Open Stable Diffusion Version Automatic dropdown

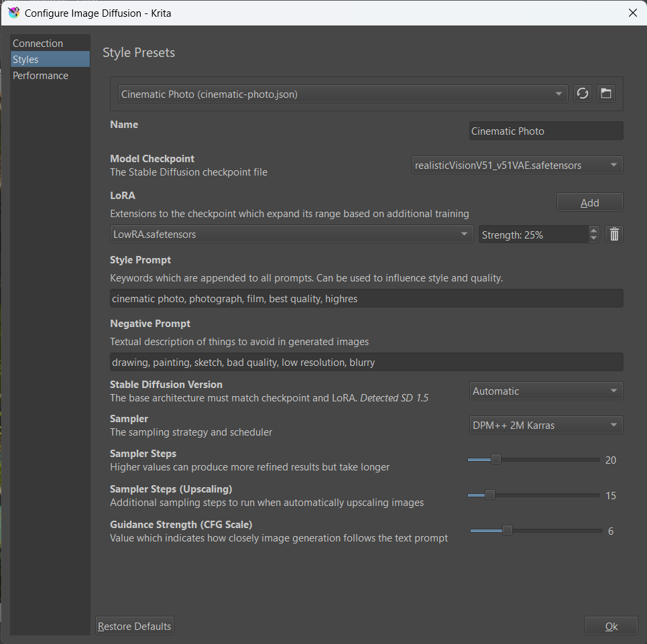pyautogui.click(x=546, y=391)
